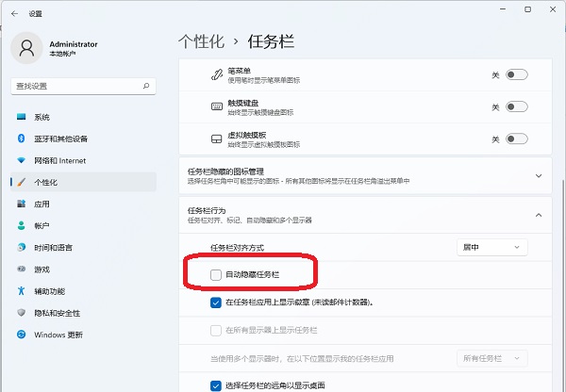This screenshot has width=566, height=392.
Task: Open the 任务栏对齐方式 dropdown showing 居中
Action: pos(492,248)
